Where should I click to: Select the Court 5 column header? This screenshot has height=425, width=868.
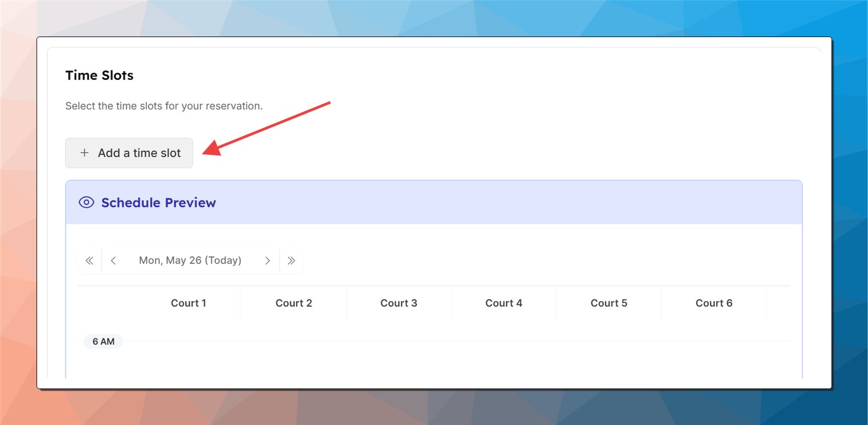(x=609, y=303)
